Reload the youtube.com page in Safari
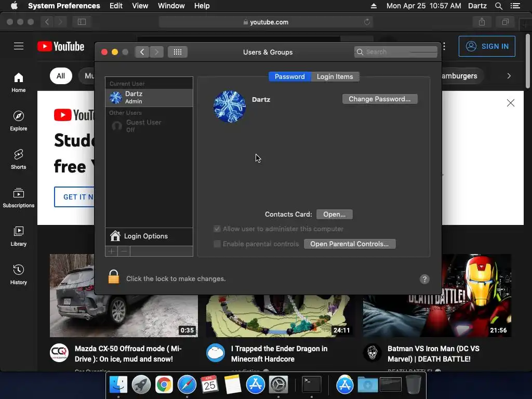This screenshot has width=532, height=399. [x=367, y=22]
